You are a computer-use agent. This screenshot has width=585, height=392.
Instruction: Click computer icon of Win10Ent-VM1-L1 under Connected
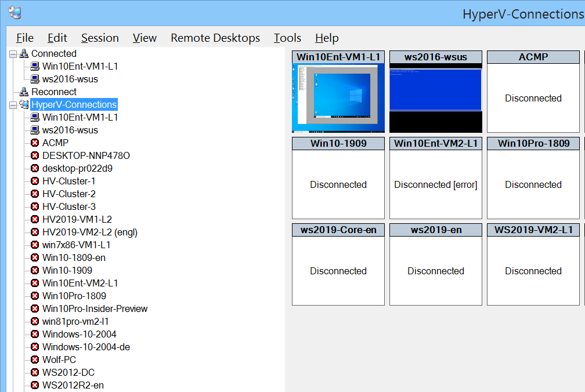point(35,66)
